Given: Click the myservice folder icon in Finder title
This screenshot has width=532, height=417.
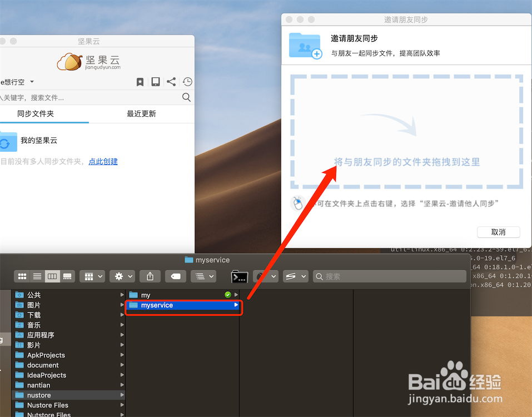Looking at the screenshot, I should click(188, 260).
